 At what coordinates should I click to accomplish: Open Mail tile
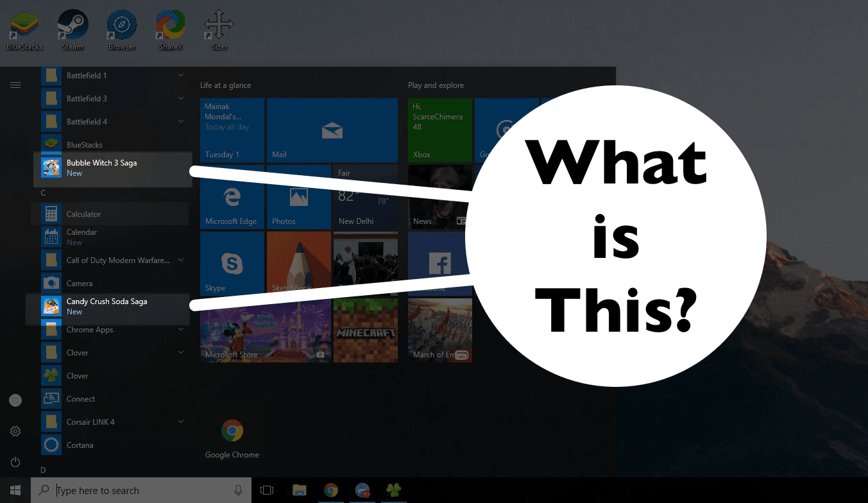click(332, 130)
